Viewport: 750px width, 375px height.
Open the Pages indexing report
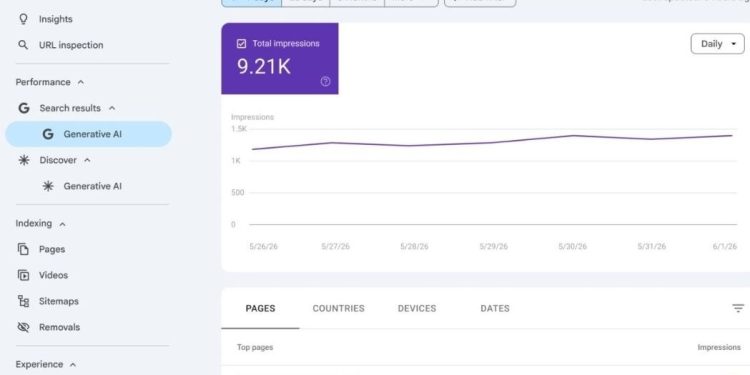pos(52,249)
